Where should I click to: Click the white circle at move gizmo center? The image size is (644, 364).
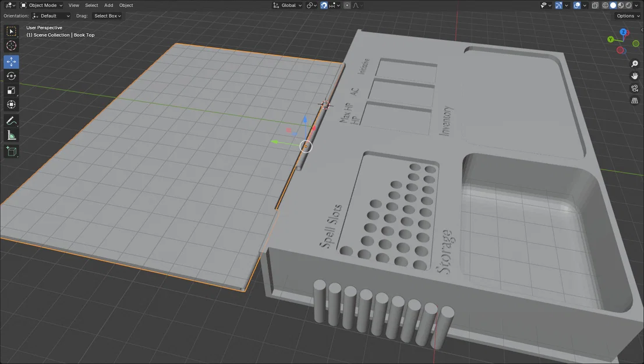(306, 146)
